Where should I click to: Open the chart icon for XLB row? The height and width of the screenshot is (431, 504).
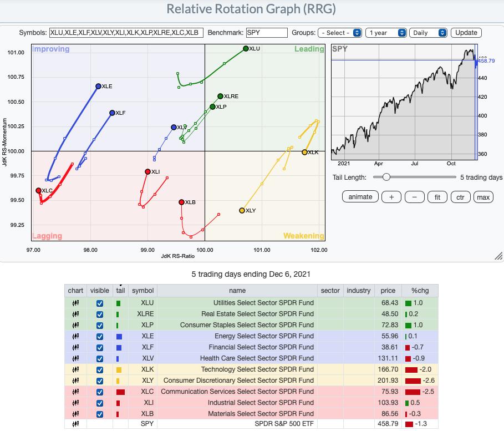coord(75,414)
